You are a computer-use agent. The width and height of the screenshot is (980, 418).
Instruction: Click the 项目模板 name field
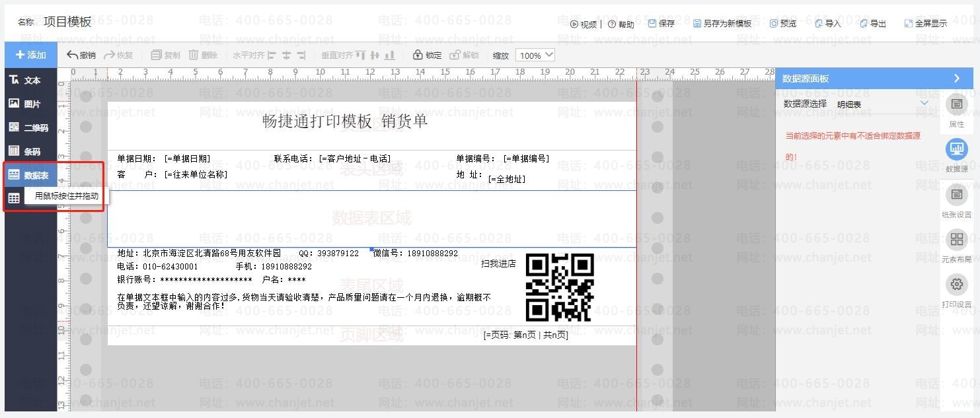67,22
